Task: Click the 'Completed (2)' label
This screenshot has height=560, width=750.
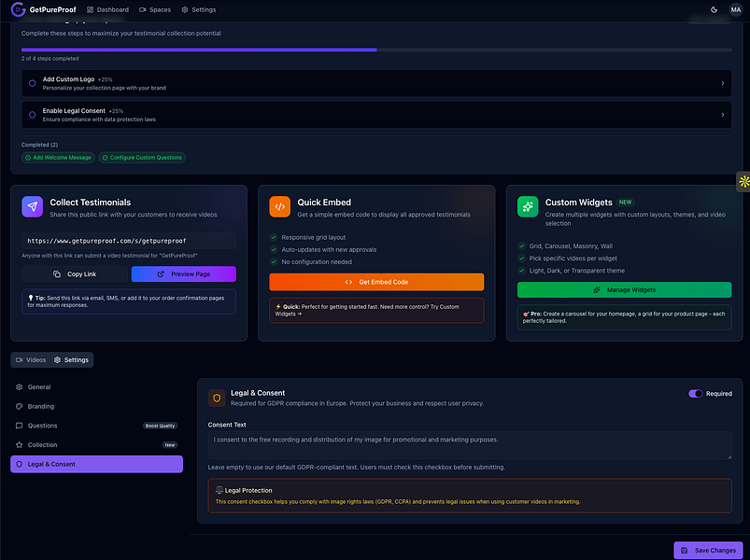Action: (x=40, y=145)
